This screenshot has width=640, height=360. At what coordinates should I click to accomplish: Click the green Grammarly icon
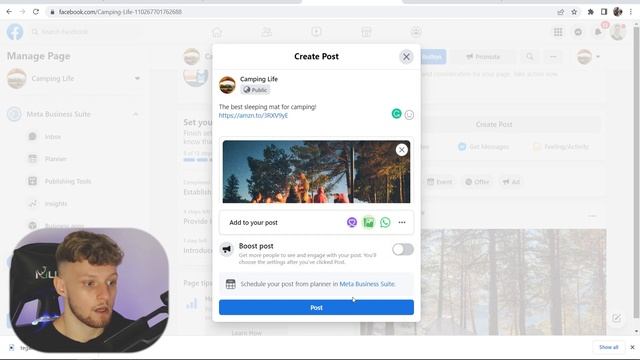(x=396, y=114)
